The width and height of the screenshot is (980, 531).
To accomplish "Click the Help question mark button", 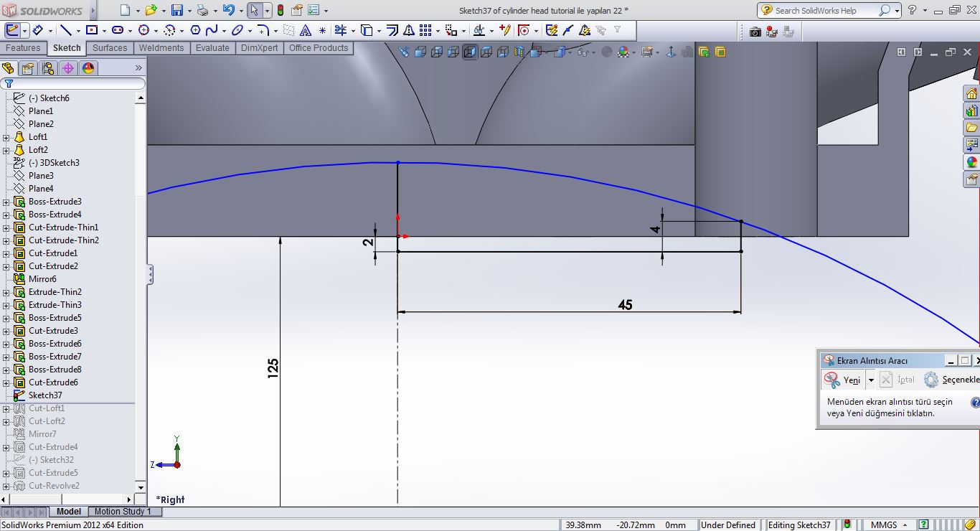I will pos(912,10).
